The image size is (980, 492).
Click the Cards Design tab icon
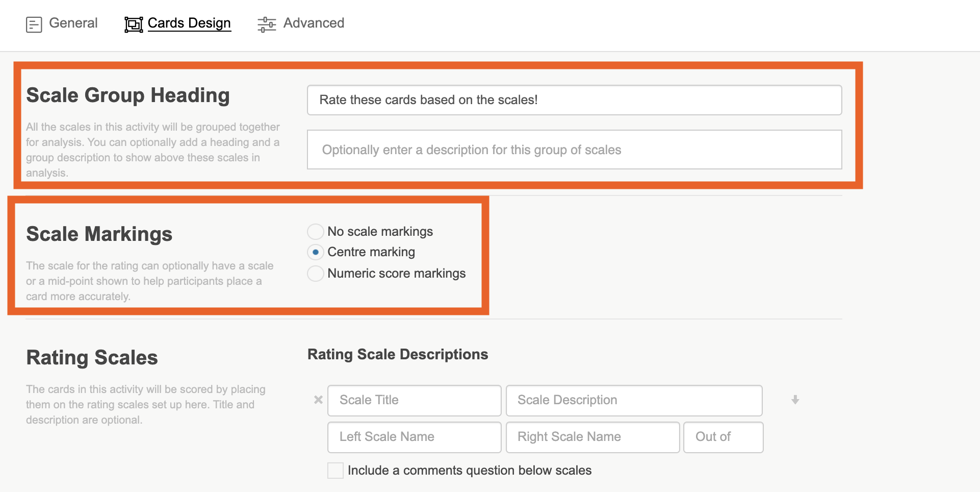click(x=134, y=24)
